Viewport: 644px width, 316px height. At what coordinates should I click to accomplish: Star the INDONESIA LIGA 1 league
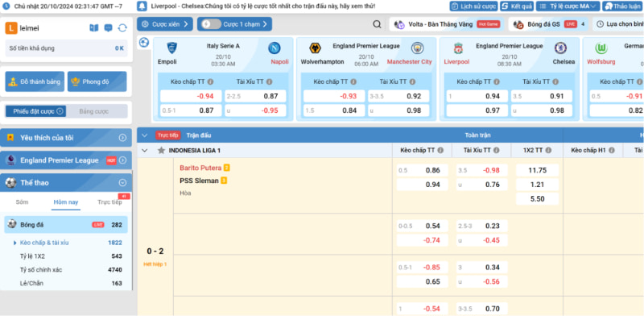pyautogui.click(x=162, y=151)
